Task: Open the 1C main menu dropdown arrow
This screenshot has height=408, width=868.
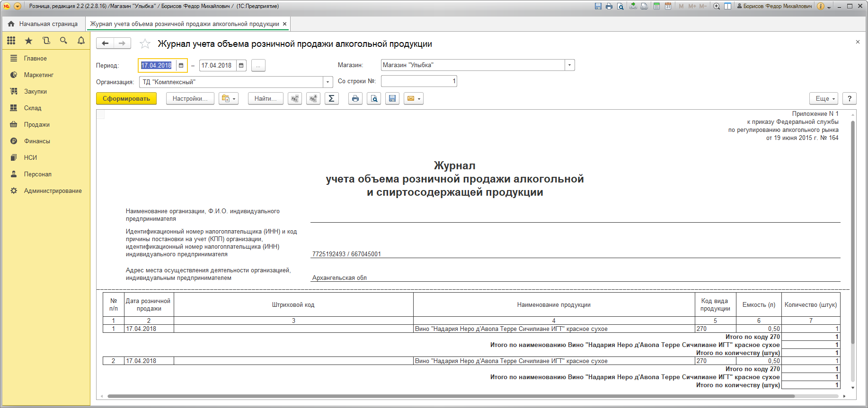Action: [x=18, y=6]
